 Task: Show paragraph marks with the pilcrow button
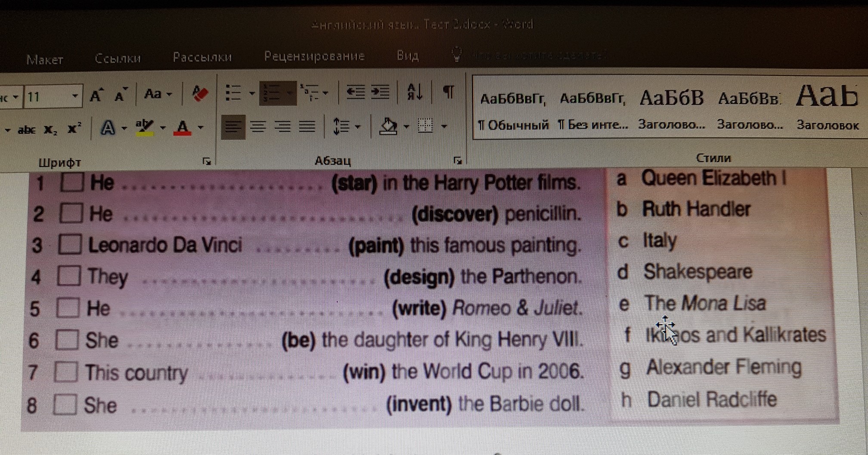click(x=449, y=92)
